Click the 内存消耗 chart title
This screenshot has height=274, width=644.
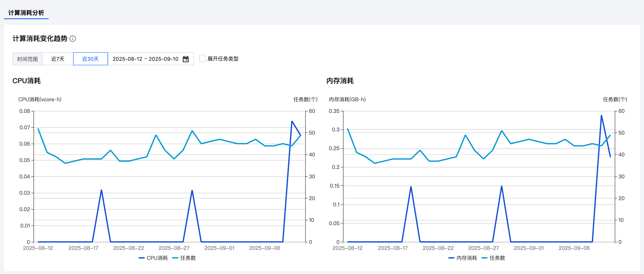click(x=340, y=81)
